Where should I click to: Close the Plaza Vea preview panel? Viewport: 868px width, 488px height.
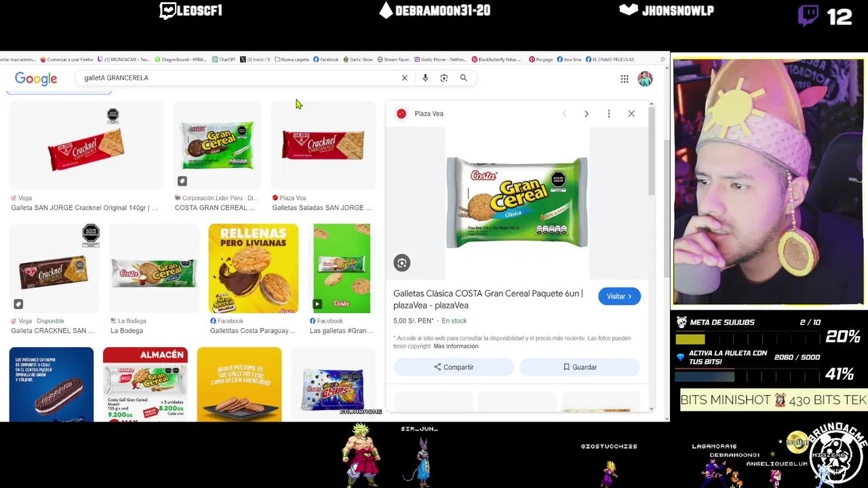pos(631,114)
